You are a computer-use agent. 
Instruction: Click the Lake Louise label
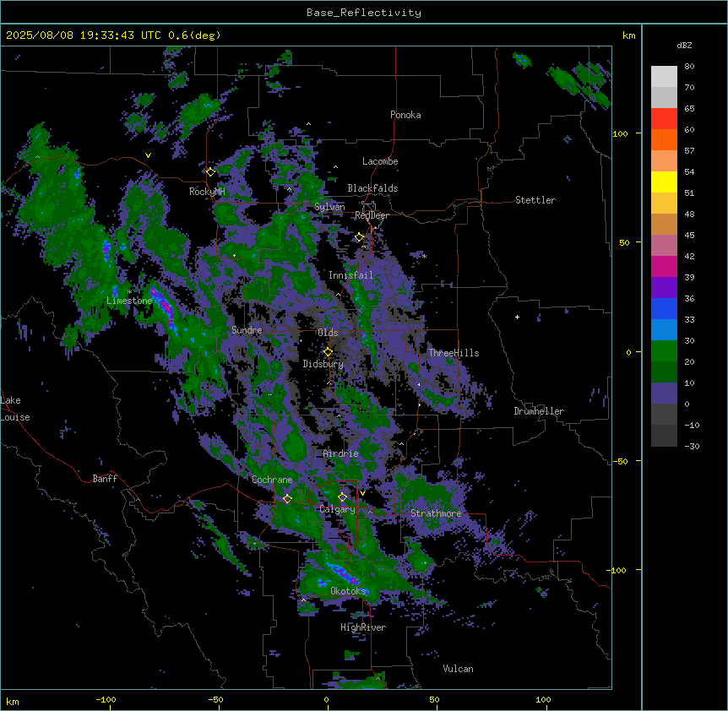[15, 409]
